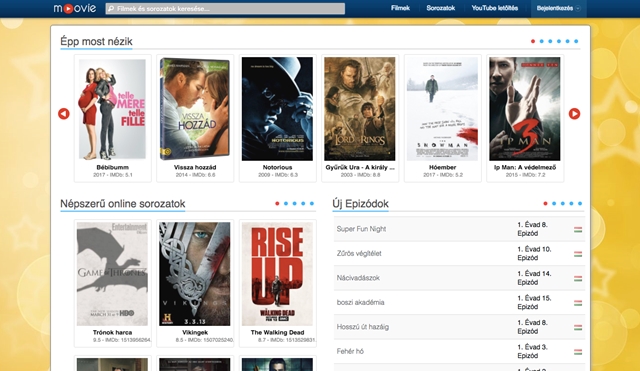Viewport: 640px width, 371px height.
Task: Open the Snowman (Hóember) poster
Action: tap(442, 109)
